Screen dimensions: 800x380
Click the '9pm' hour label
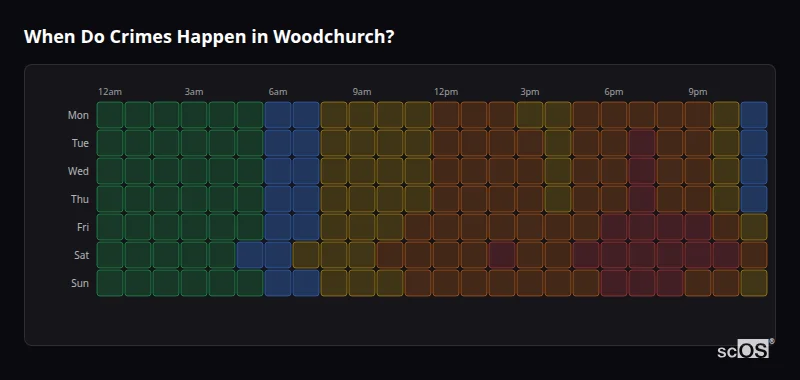698,92
